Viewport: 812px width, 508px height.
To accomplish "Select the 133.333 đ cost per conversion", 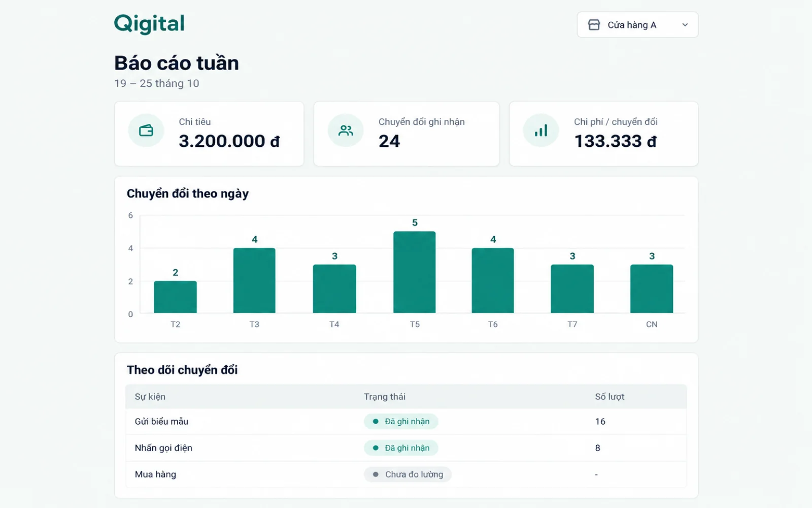I will [x=615, y=141].
